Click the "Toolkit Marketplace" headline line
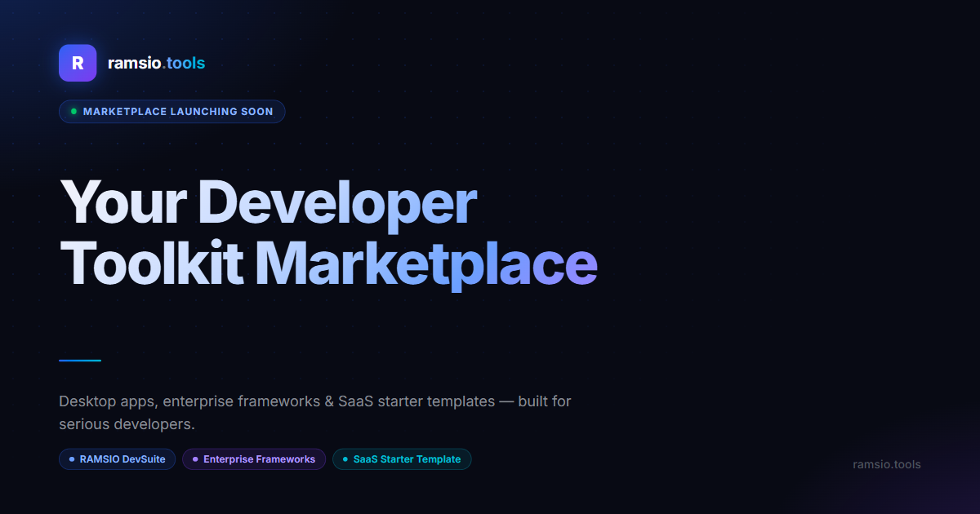 329,264
